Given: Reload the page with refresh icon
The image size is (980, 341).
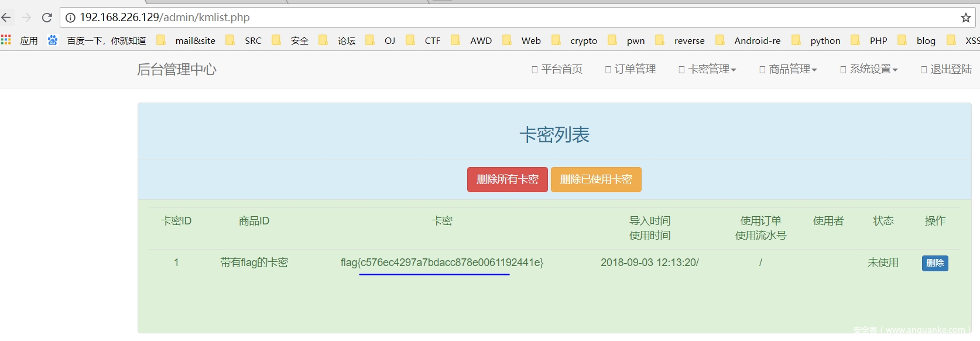Looking at the screenshot, I should point(47,18).
